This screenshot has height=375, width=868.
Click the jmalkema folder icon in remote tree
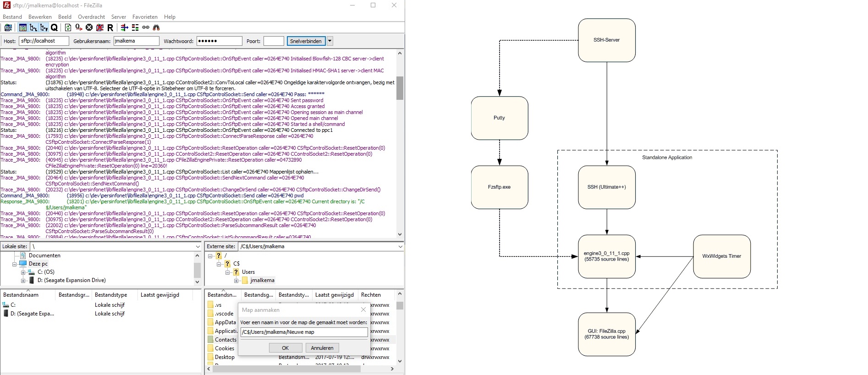[x=245, y=280]
